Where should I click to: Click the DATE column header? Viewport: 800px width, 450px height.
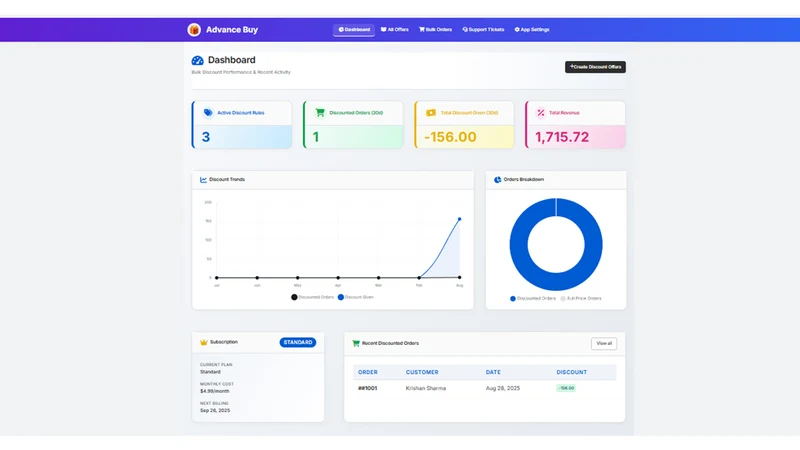tap(493, 372)
